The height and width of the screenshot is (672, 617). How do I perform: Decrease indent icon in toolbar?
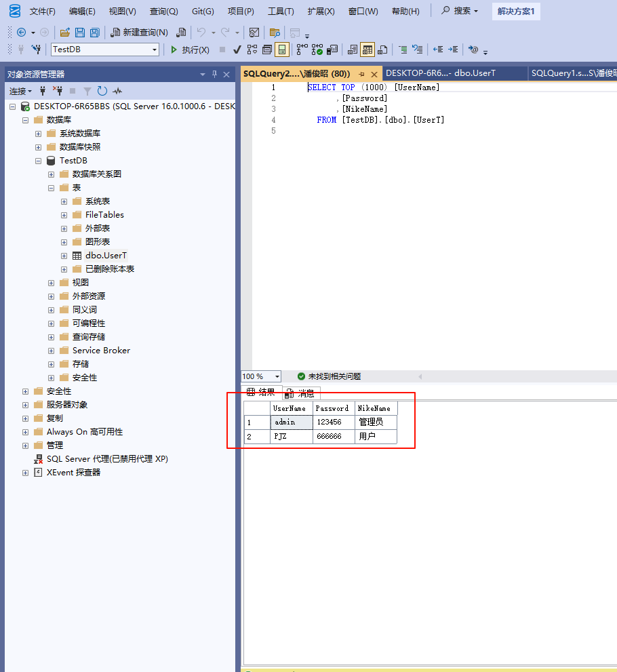[438, 50]
